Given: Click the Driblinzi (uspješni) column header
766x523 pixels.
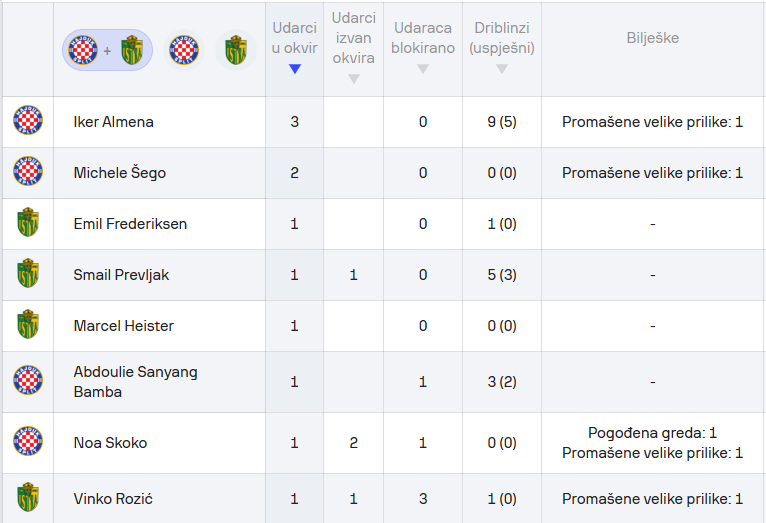Looking at the screenshot, I should point(501,39).
